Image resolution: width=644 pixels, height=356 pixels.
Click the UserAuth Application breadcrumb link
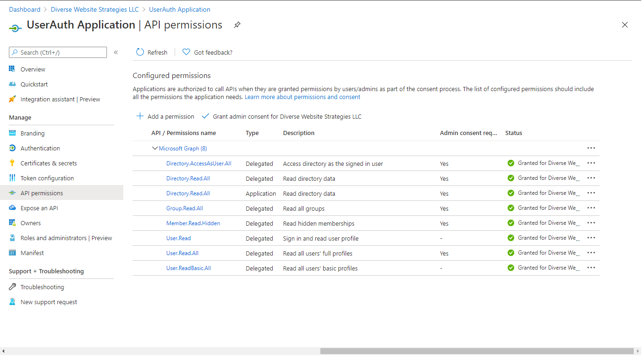(x=180, y=9)
